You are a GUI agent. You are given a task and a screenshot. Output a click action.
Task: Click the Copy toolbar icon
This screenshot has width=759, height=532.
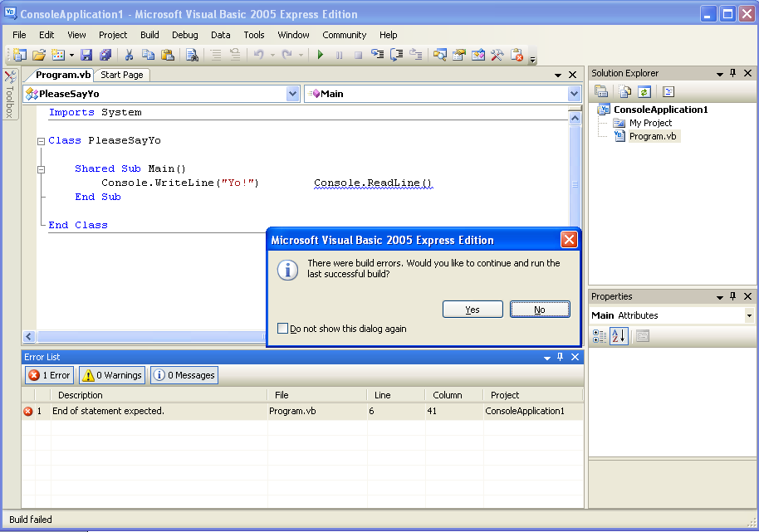pos(148,55)
